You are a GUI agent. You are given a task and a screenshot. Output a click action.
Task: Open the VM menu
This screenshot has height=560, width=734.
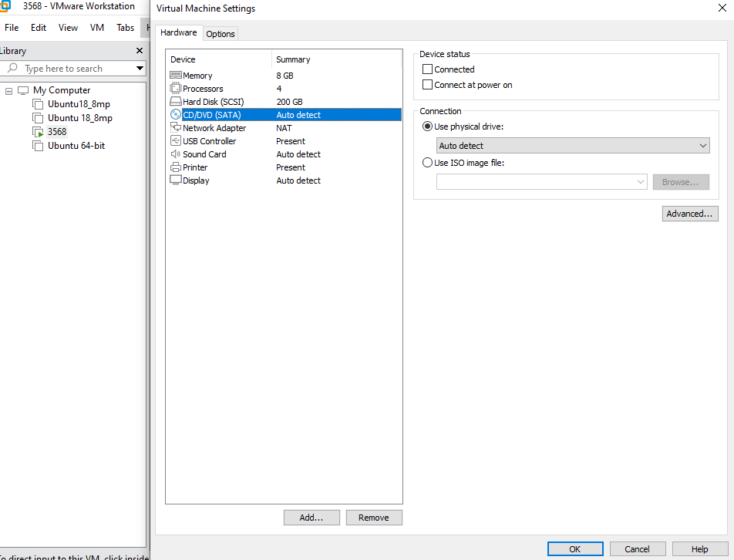tap(97, 28)
